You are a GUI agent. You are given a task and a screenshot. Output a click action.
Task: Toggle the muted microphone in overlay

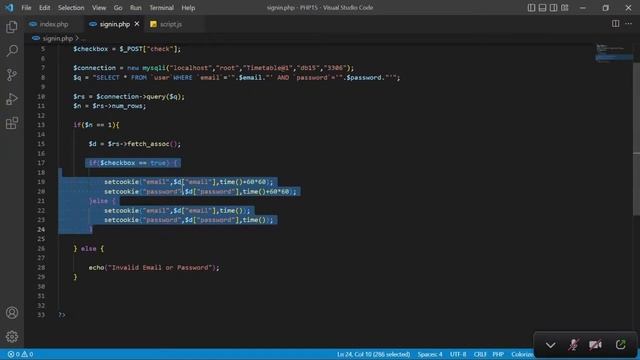tap(573, 345)
